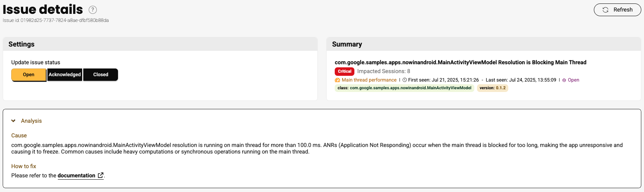This screenshot has height=192, width=644.
Task: Click the Blocking Main Thread issue title
Action: click(460, 62)
